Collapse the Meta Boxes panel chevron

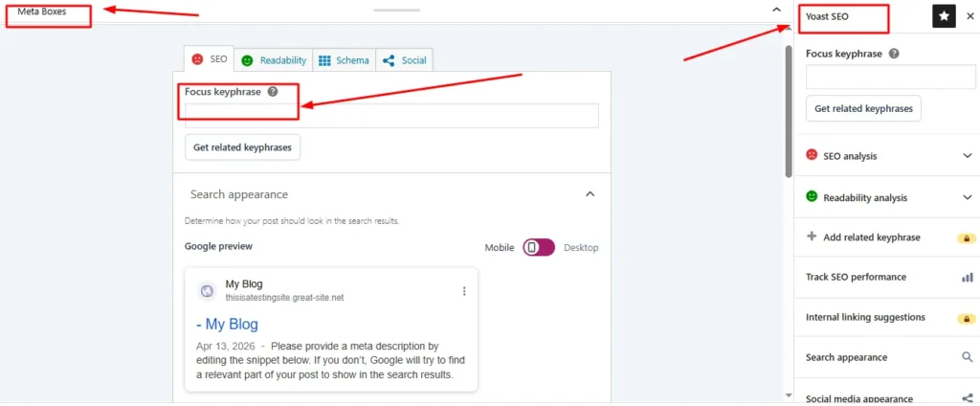[777, 10]
